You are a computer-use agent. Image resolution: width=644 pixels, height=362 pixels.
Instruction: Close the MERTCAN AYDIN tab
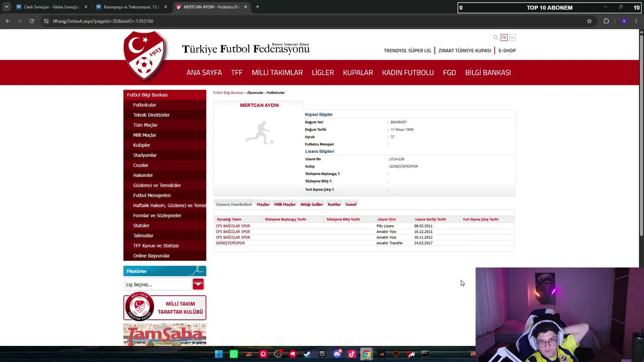click(246, 7)
